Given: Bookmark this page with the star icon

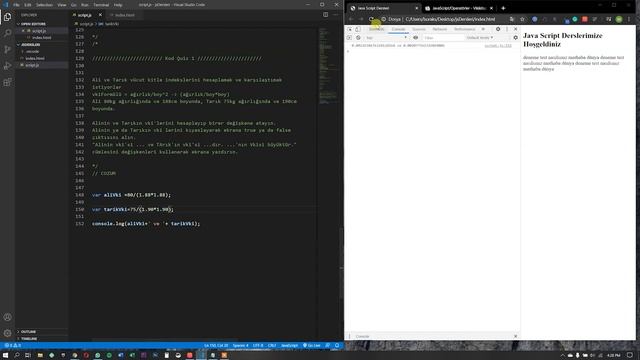Looking at the screenshot, I should (522, 19).
